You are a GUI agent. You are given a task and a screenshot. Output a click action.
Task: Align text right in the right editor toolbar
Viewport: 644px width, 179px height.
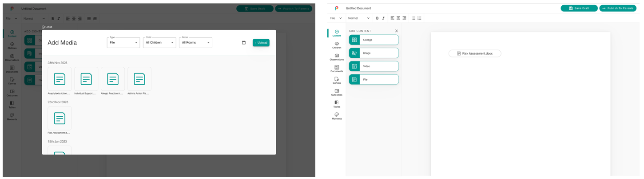(x=404, y=18)
